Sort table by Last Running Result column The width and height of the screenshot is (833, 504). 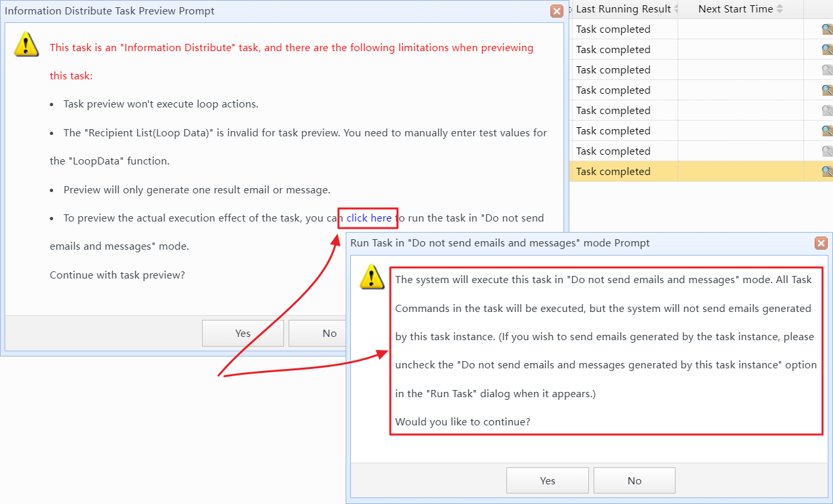[623, 9]
